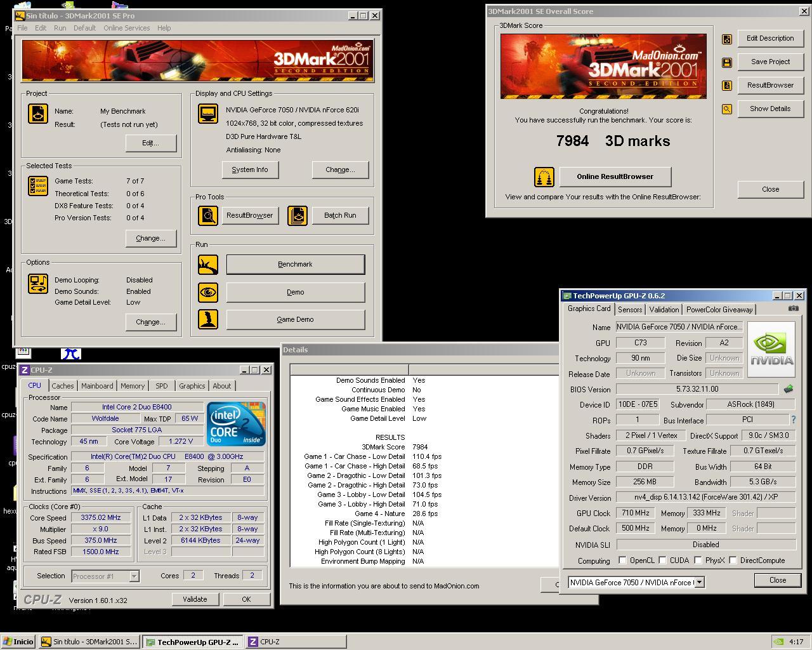Click the Online ResultBrowser icon
The width and height of the screenshot is (812, 650).
click(544, 177)
